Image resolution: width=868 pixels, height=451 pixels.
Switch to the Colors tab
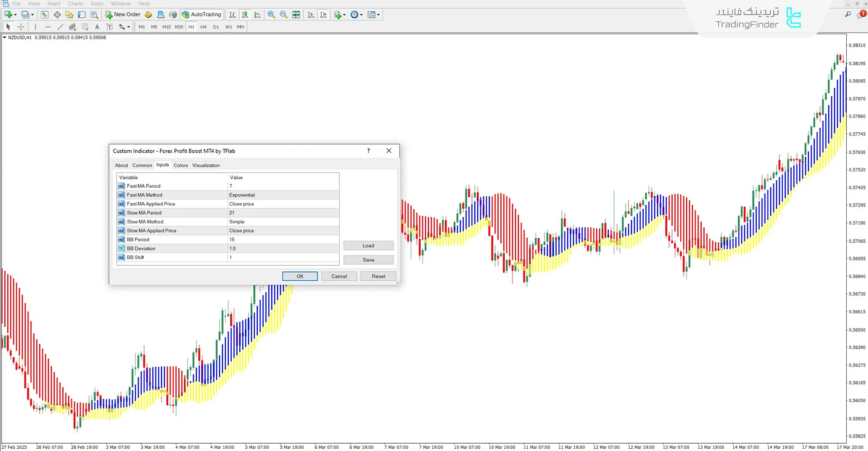[x=180, y=165]
